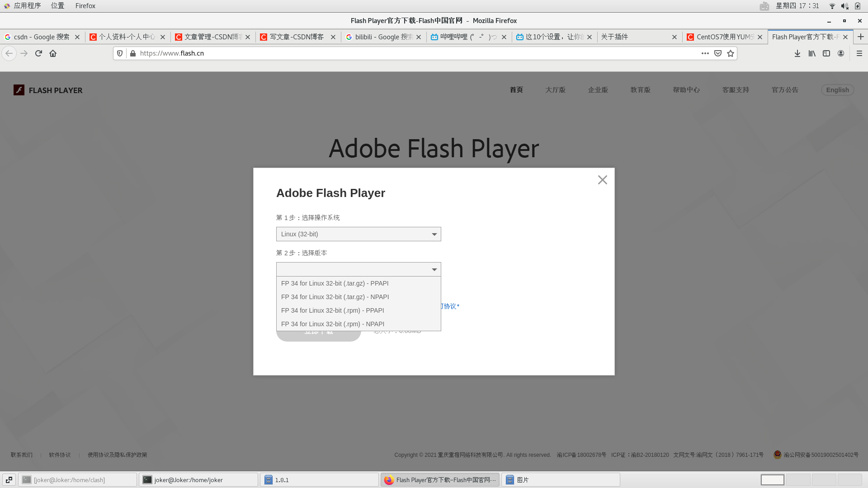Click the home icon in toolbar
This screenshot has height=488, width=868.
[x=53, y=53]
